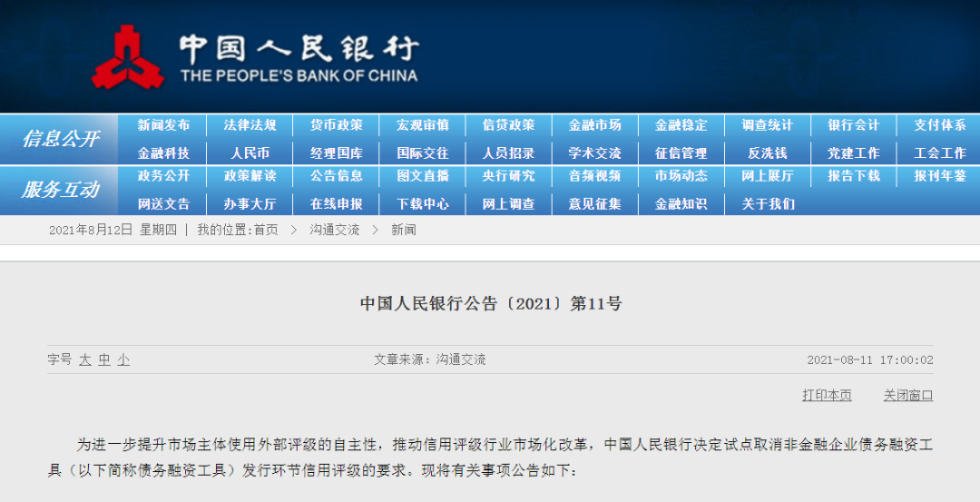Click the 服务互动 section header
980x502 pixels.
(x=60, y=190)
